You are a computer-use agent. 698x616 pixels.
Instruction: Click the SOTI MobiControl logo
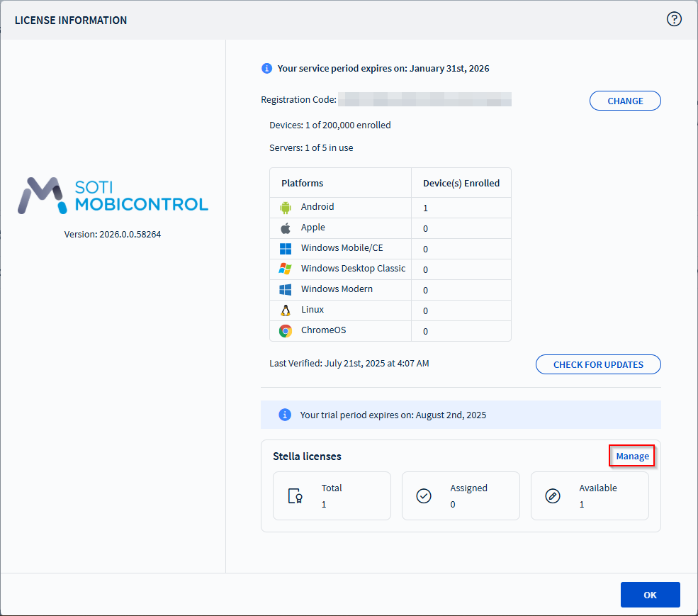pyautogui.click(x=113, y=196)
